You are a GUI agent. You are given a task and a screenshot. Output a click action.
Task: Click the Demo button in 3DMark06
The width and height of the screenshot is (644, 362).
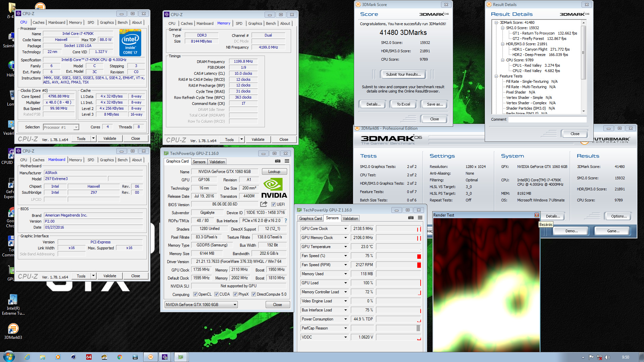(571, 231)
